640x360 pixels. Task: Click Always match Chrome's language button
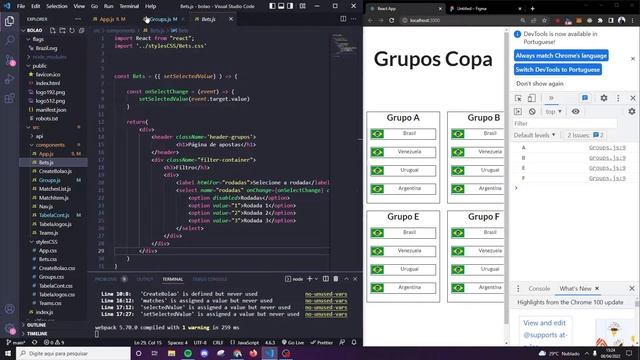561,56
